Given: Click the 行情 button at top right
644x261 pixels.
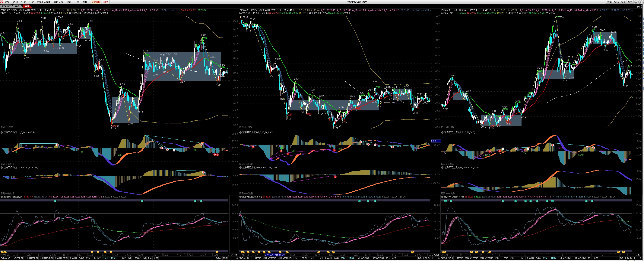Looking at the screenshot, I should 610,2.
